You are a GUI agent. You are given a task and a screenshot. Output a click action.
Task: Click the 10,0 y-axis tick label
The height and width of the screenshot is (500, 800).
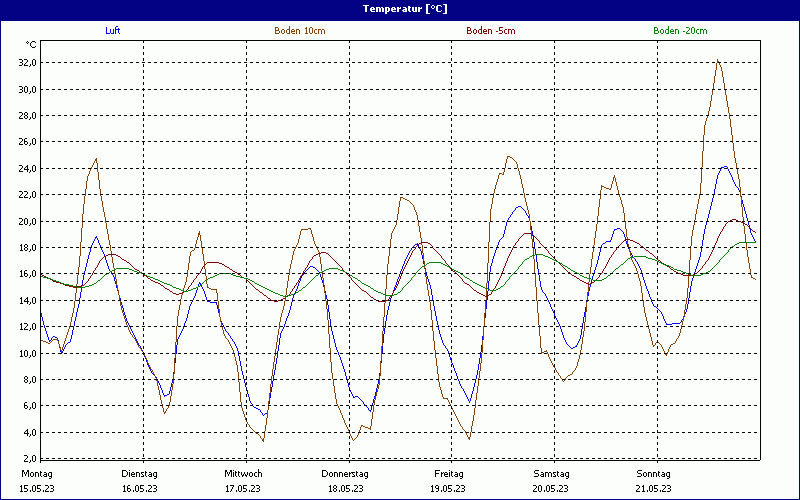coord(27,353)
